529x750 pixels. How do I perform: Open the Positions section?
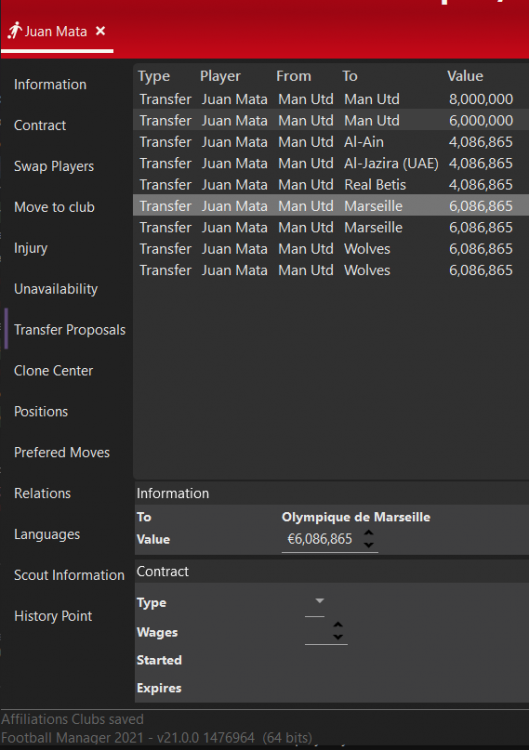coord(41,411)
